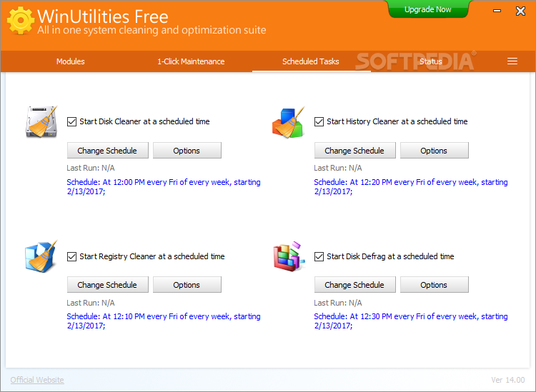
Task: Select the Scheduled Tasks tab
Action: [x=310, y=61]
